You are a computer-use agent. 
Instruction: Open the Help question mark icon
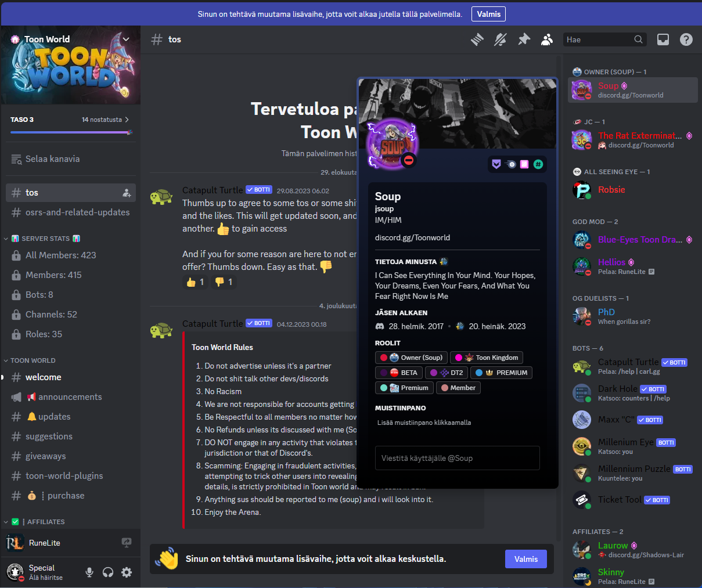click(686, 39)
